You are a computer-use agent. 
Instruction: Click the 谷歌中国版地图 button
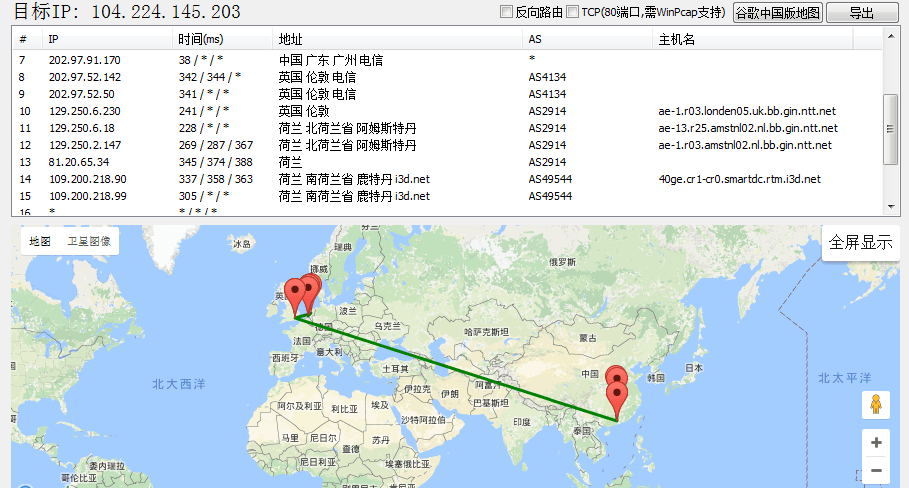pyautogui.click(x=777, y=12)
